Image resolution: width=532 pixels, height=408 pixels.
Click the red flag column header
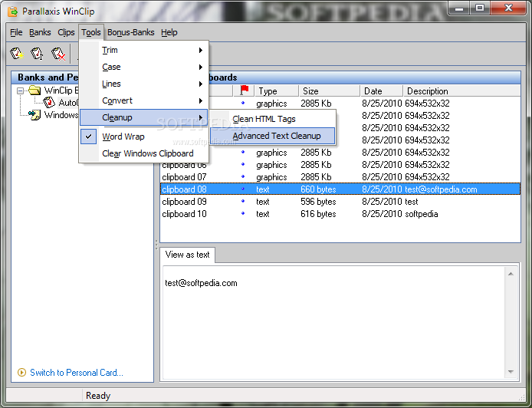pyautogui.click(x=244, y=90)
